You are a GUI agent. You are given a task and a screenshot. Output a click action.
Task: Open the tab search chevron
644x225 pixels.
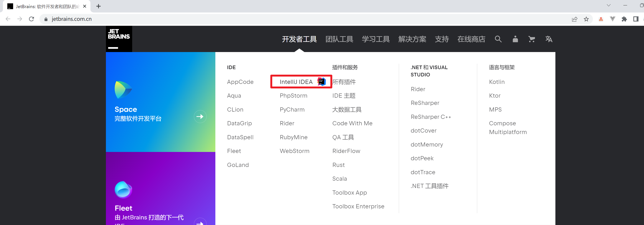[x=609, y=5]
